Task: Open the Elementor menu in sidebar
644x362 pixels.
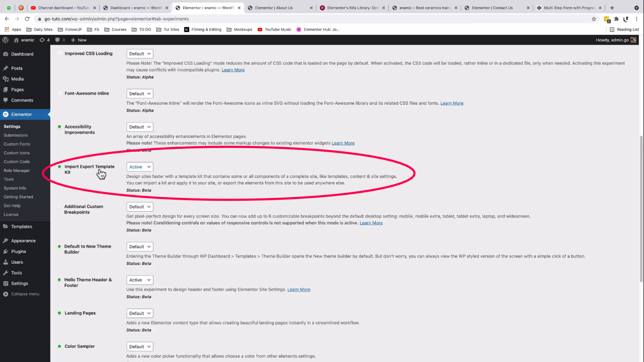Action: point(25,115)
